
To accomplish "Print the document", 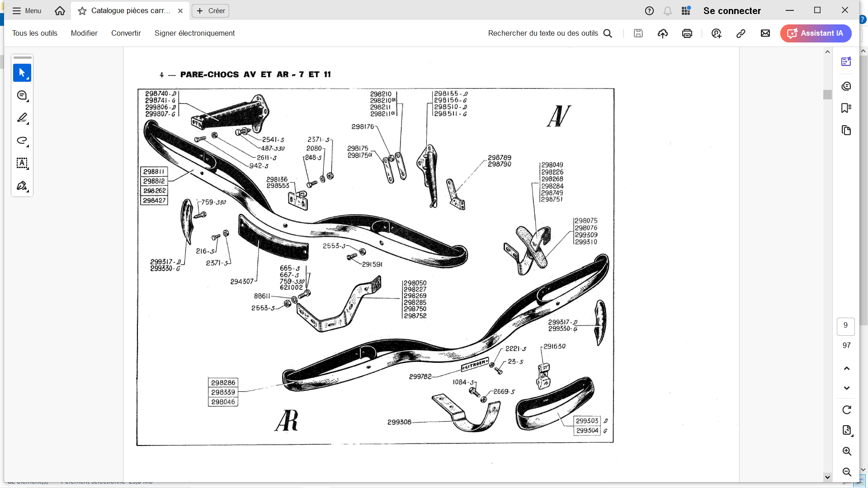I will tap(687, 33).
